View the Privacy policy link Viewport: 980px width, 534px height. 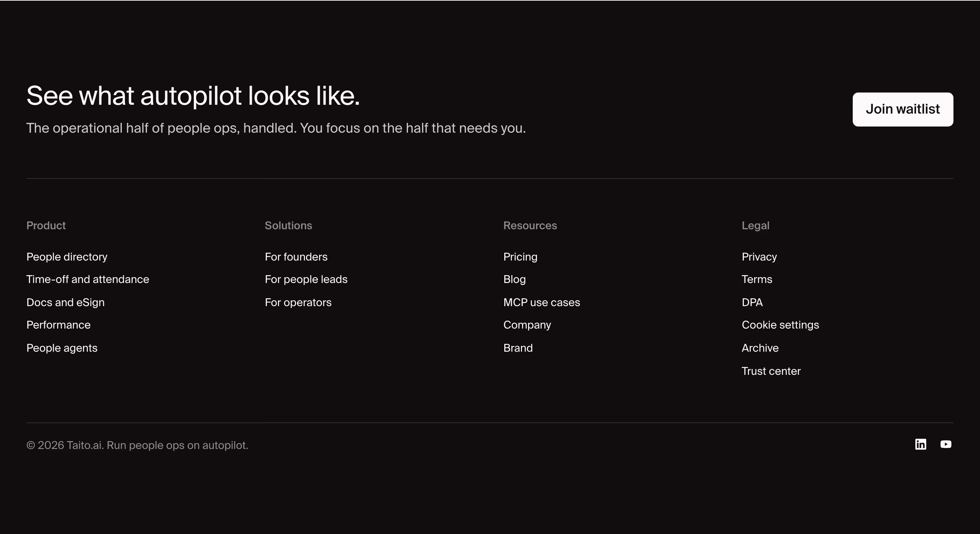759,257
